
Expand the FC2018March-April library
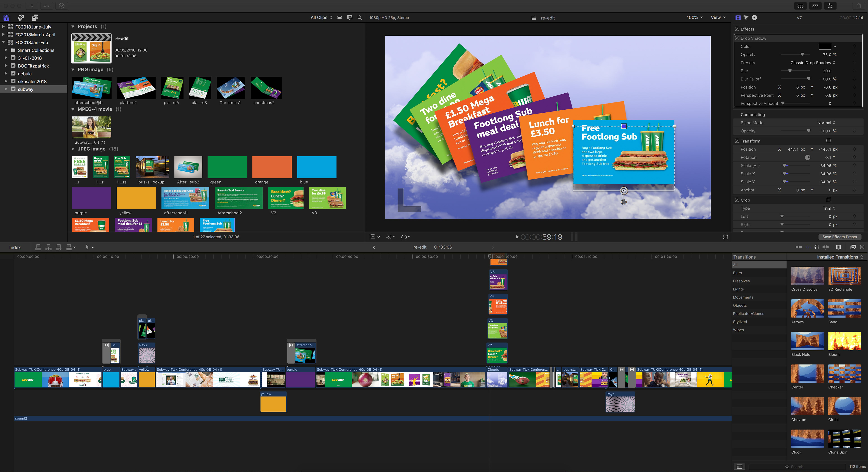[3, 34]
